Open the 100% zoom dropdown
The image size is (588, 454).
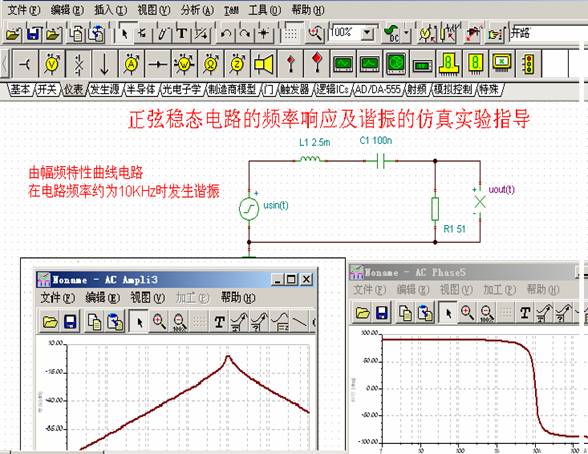(368, 34)
